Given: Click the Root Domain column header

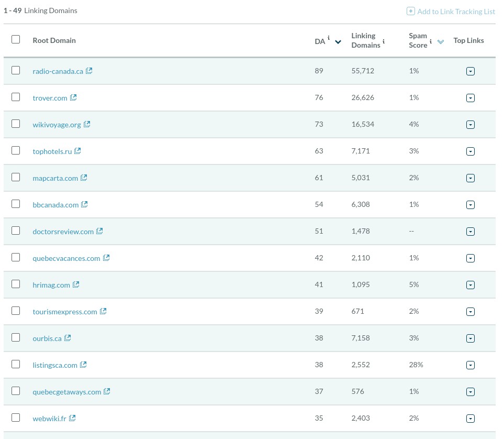Looking at the screenshot, I should tap(54, 40).
